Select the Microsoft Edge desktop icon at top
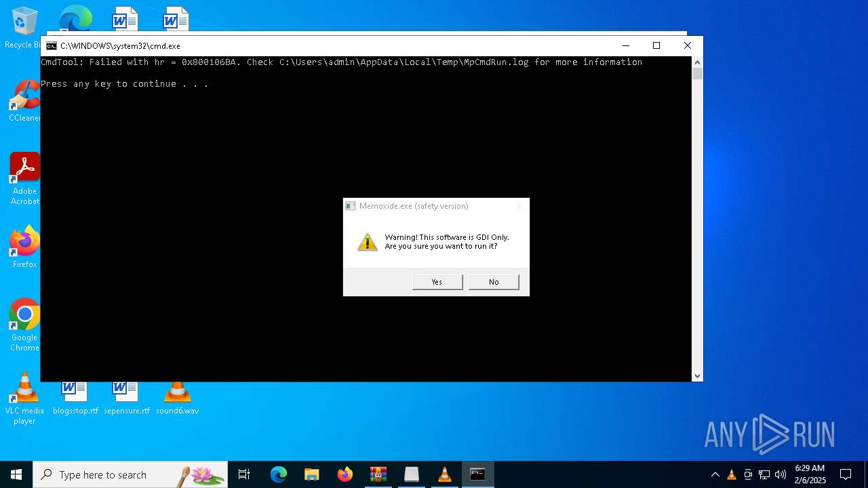Screen dimensions: 868x488 click(x=75, y=18)
